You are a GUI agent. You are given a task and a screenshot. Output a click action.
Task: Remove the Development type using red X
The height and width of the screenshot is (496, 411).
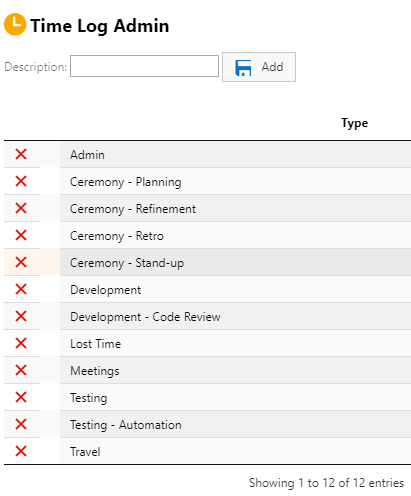[21, 289]
